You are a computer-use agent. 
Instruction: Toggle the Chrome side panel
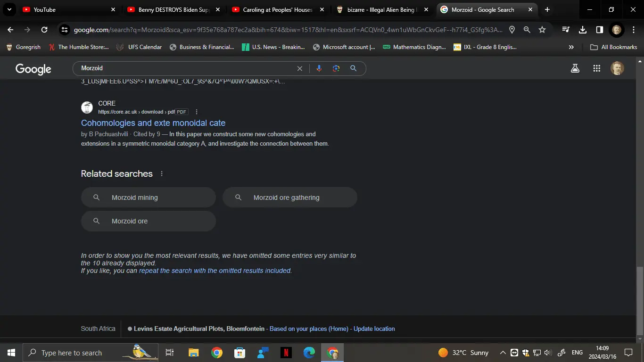599,30
